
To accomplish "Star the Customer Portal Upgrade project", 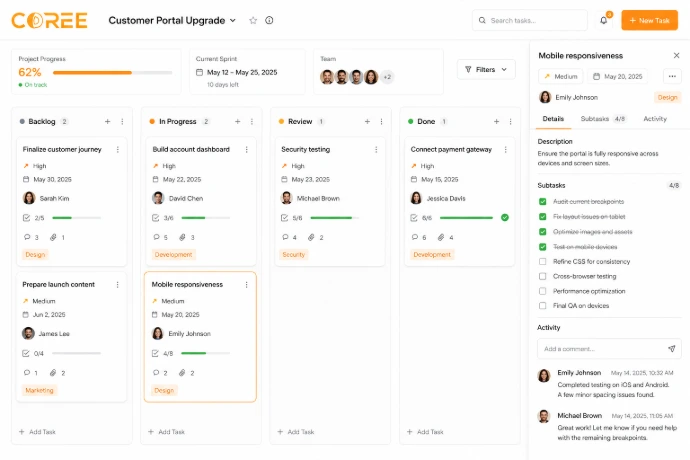I will click(253, 20).
